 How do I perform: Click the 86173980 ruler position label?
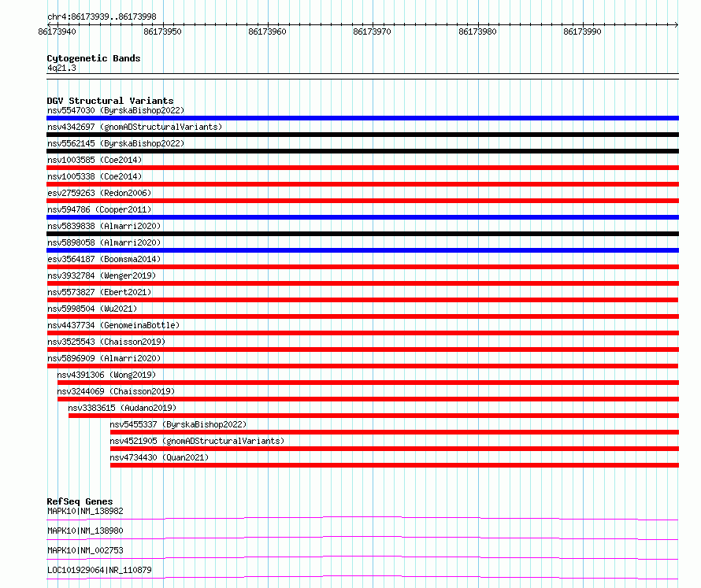click(x=477, y=31)
